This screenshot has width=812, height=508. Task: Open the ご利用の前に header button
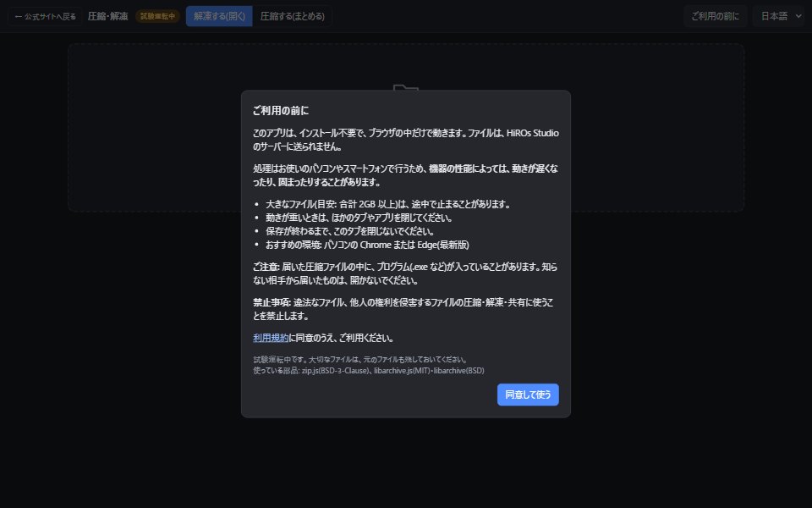tap(716, 16)
